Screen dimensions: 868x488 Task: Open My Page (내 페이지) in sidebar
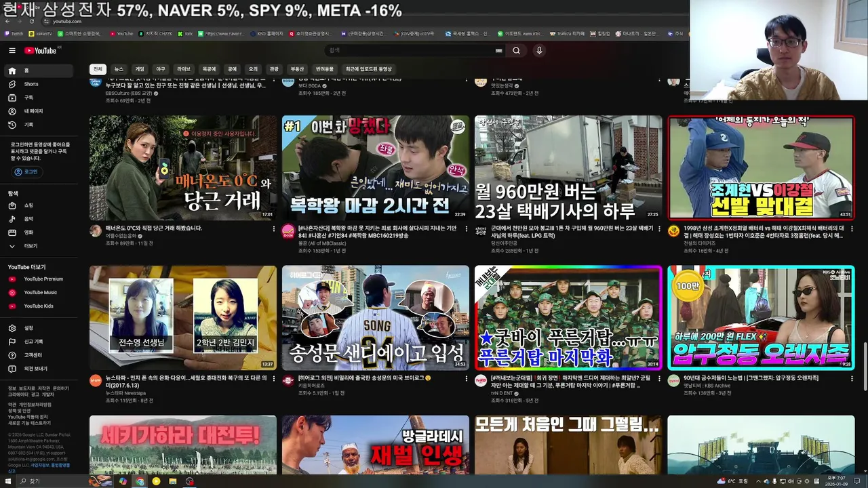point(39,111)
